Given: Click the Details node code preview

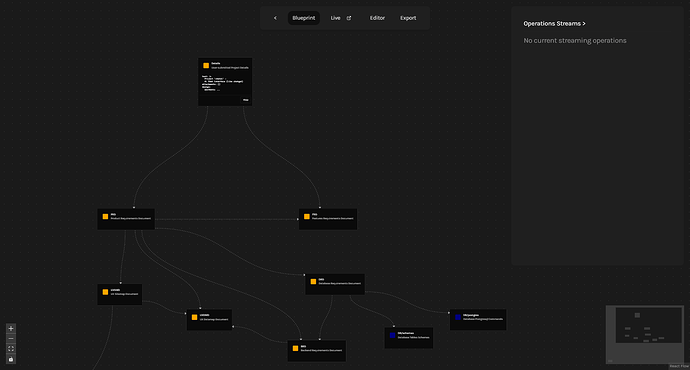Looking at the screenshot, I should pos(223,83).
